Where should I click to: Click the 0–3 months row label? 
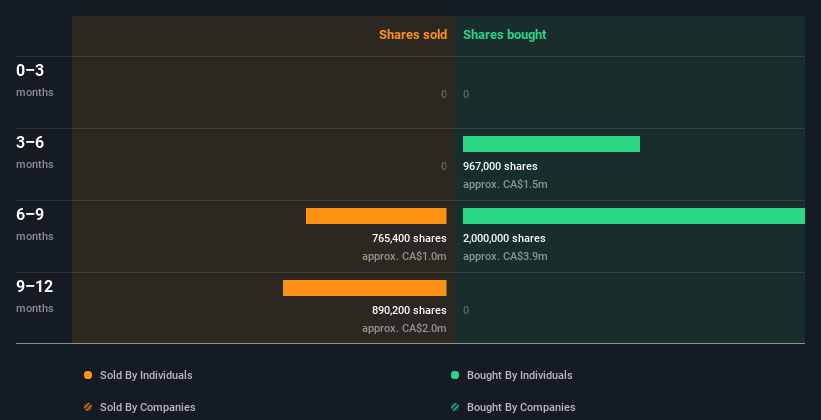(35, 80)
